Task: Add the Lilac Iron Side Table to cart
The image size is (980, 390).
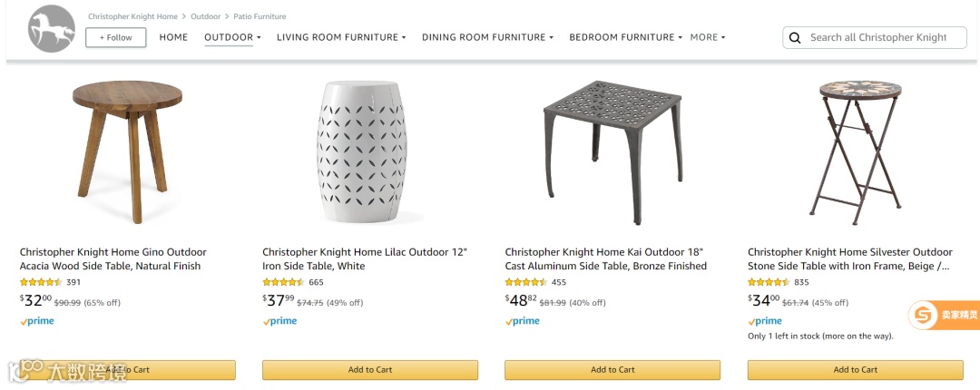Action: pyautogui.click(x=370, y=370)
